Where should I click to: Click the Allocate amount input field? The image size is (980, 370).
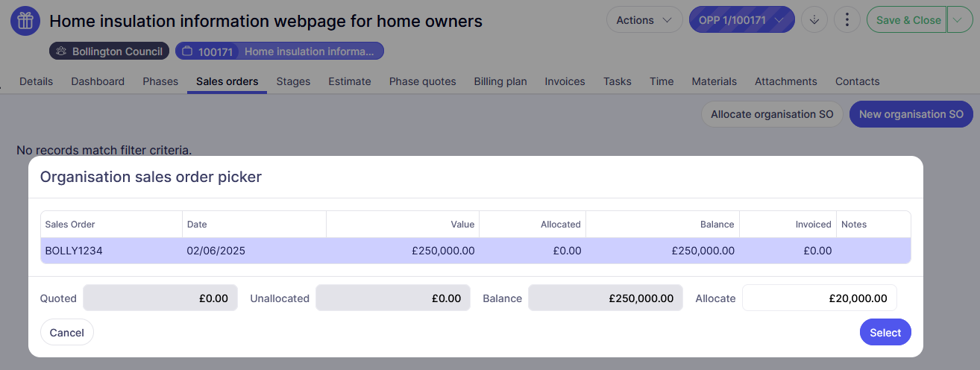(x=819, y=298)
